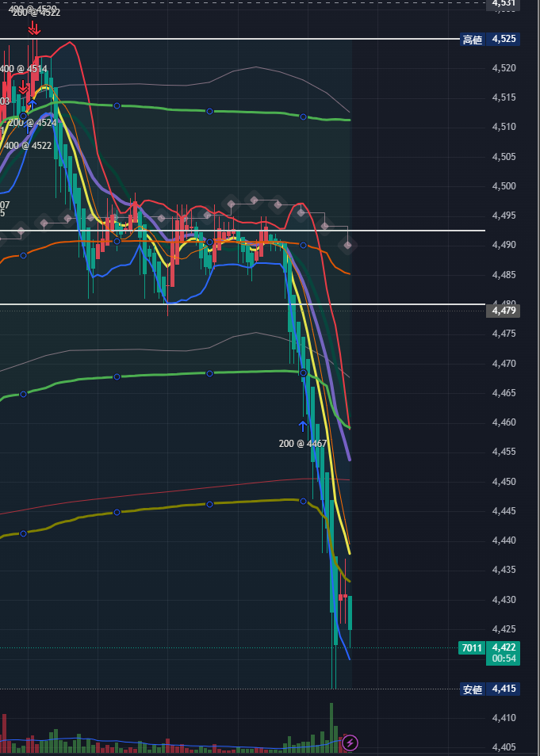This screenshot has height=756, width=540.
Task: Click the 高値 high-price label
Action: coord(473,40)
